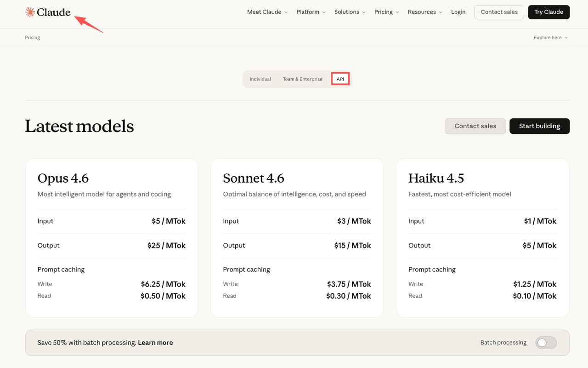The width and height of the screenshot is (588, 368).
Task: Select the Team & Enterprise tab
Action: pyautogui.click(x=302, y=79)
